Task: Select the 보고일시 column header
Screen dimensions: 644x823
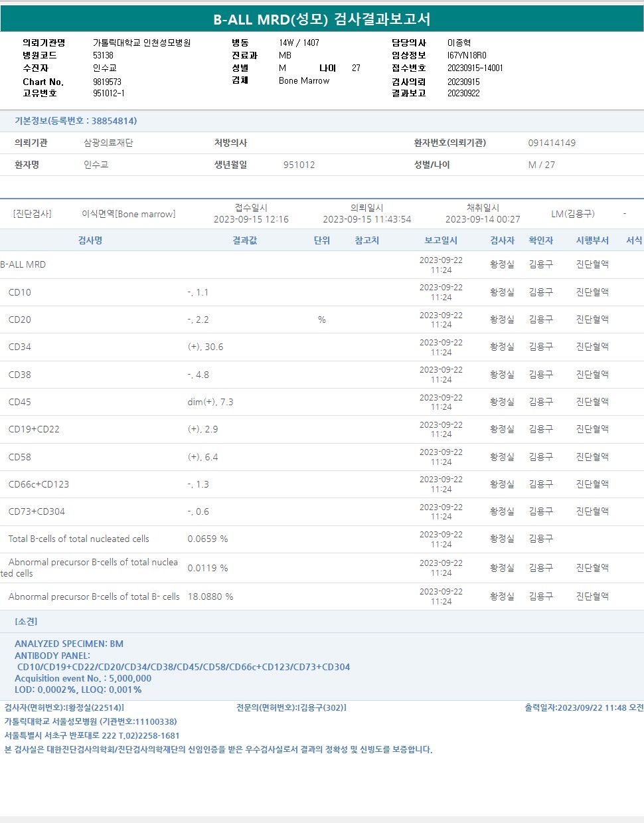Action: click(x=441, y=240)
